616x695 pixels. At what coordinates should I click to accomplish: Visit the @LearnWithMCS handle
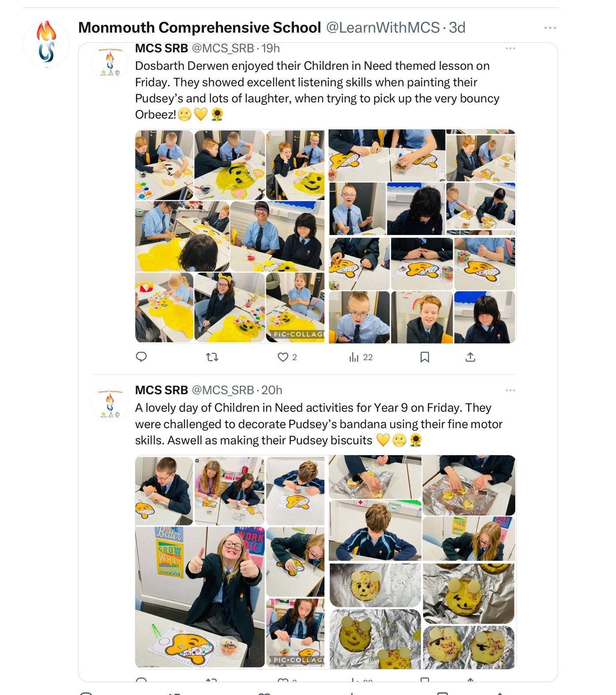(x=383, y=28)
